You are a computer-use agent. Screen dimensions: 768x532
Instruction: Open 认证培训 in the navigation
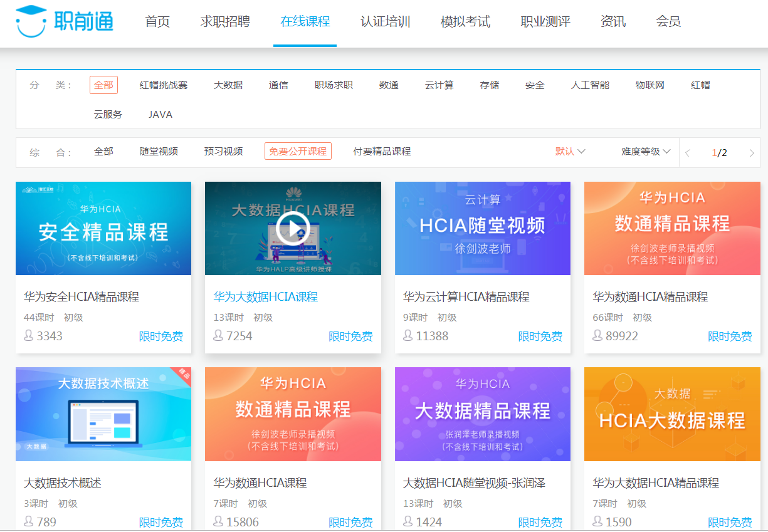tap(386, 22)
